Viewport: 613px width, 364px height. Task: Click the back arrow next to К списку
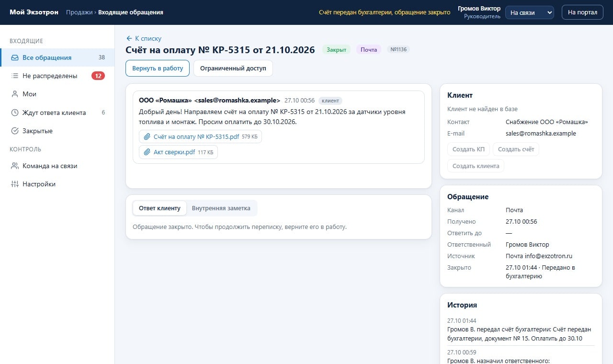point(129,38)
